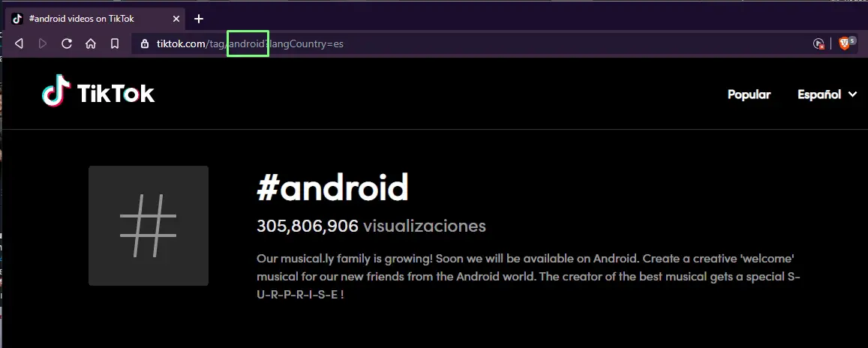Reload the TikTok page
The width and height of the screenshot is (868, 348).
click(67, 43)
